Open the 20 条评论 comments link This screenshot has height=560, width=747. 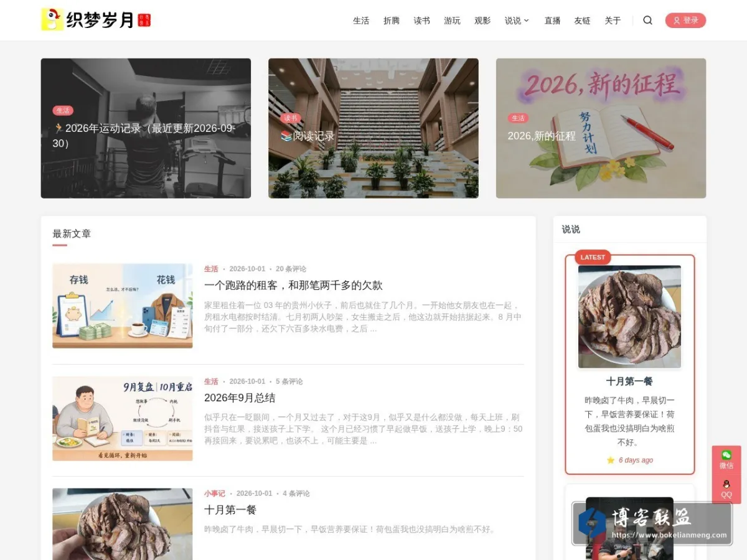point(291,269)
